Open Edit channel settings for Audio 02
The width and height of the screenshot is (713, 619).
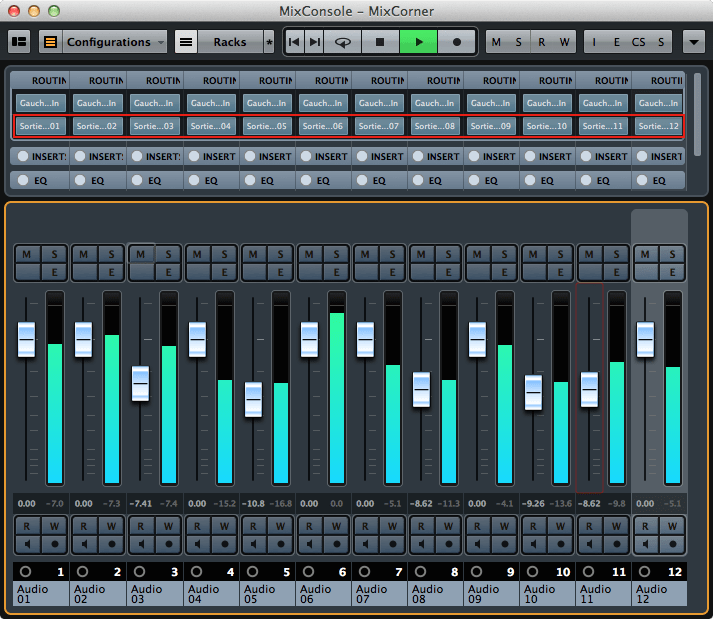point(111,272)
